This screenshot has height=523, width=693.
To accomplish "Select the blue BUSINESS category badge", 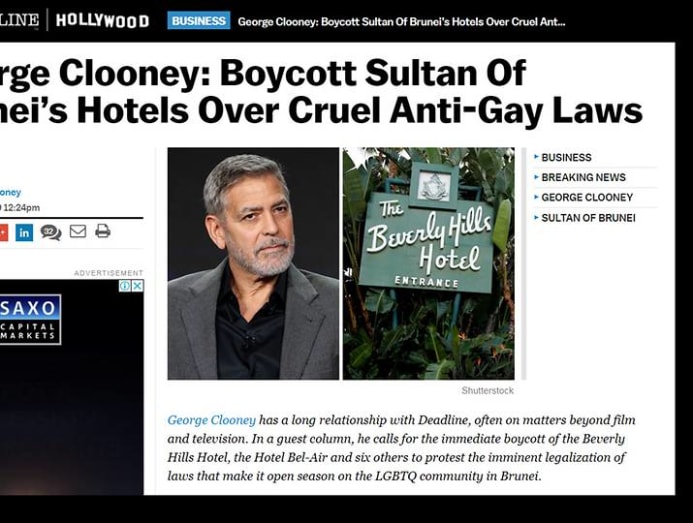I will click(x=198, y=20).
